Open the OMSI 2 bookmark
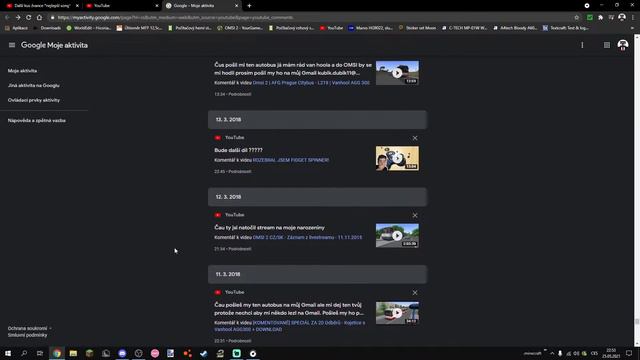The width and height of the screenshot is (640, 360). [x=240, y=28]
